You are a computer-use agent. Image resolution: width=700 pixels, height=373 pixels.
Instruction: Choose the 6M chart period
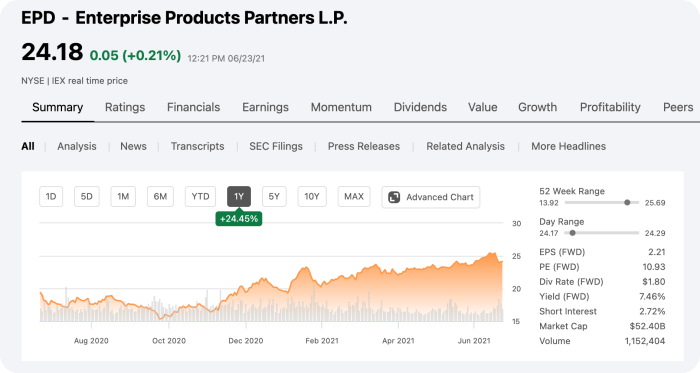[160, 197]
